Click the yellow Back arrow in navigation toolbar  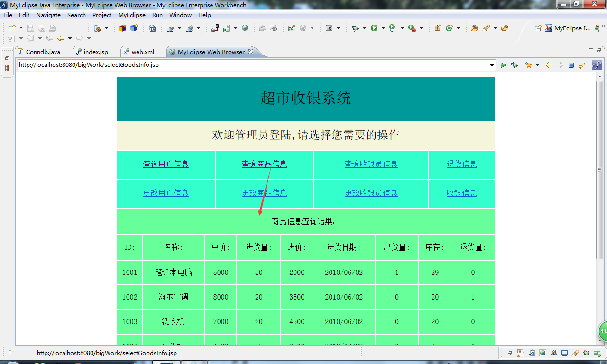[61, 38]
